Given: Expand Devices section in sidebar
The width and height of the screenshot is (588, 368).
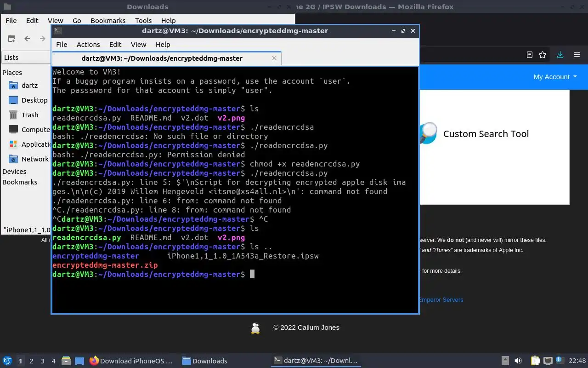Looking at the screenshot, I should tap(14, 172).
